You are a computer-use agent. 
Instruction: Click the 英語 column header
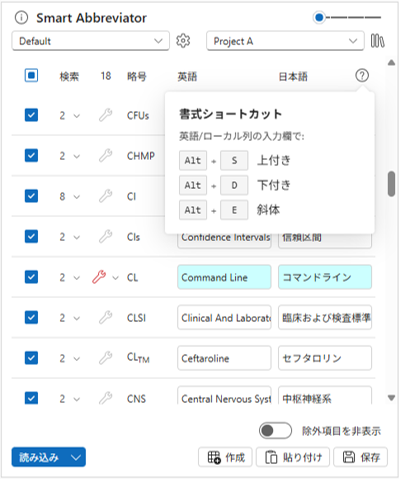click(x=187, y=76)
